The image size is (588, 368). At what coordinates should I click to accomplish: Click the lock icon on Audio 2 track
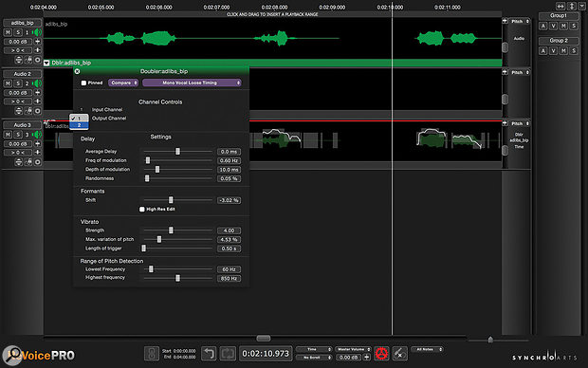tap(28, 111)
